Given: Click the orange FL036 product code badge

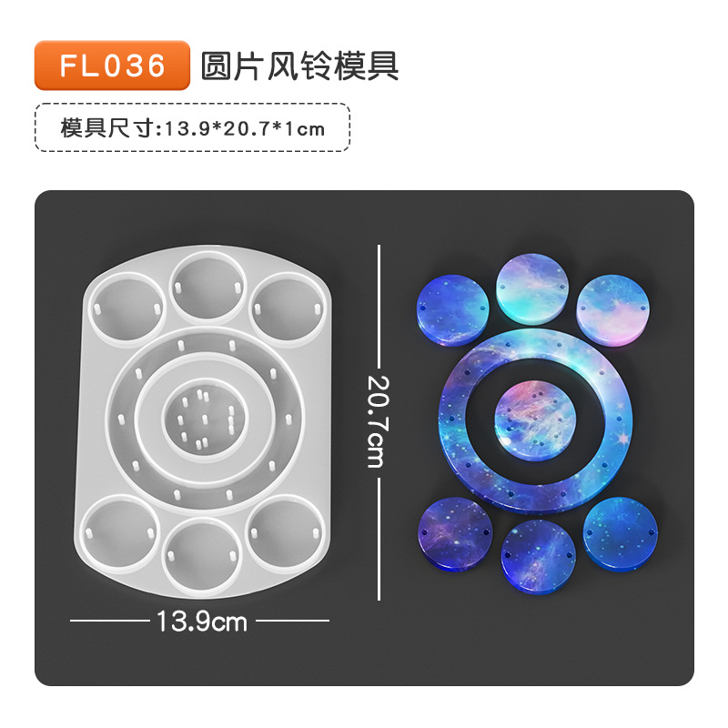Looking at the screenshot, I should coord(112,65).
